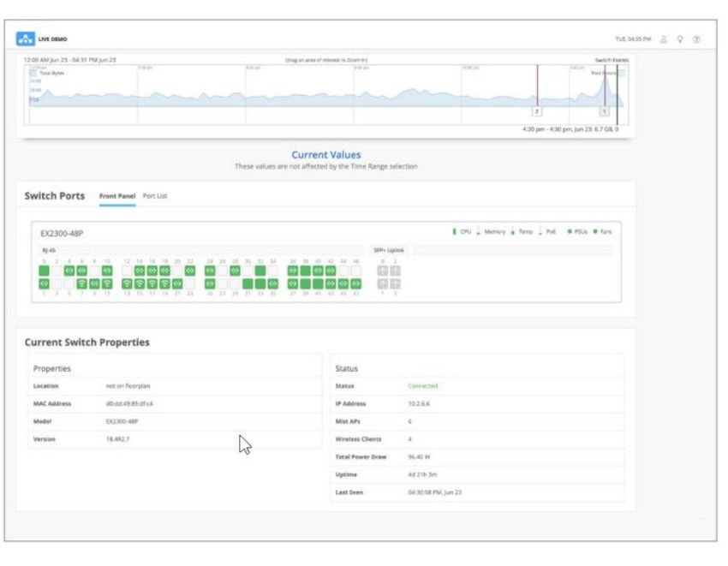
Task: Click the Memory health icon
Action: (478, 231)
